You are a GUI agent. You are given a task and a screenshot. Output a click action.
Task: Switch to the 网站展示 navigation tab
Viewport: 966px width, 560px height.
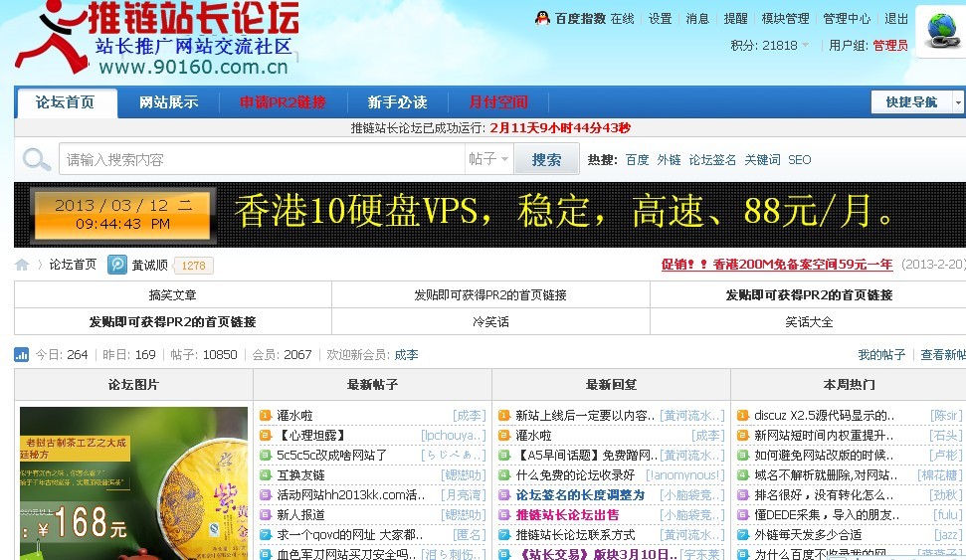(168, 102)
